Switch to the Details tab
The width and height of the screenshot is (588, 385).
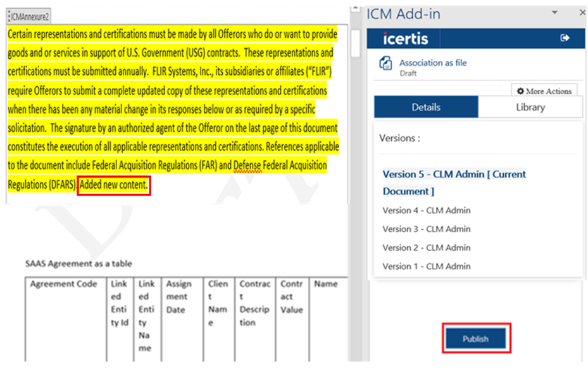pos(426,107)
